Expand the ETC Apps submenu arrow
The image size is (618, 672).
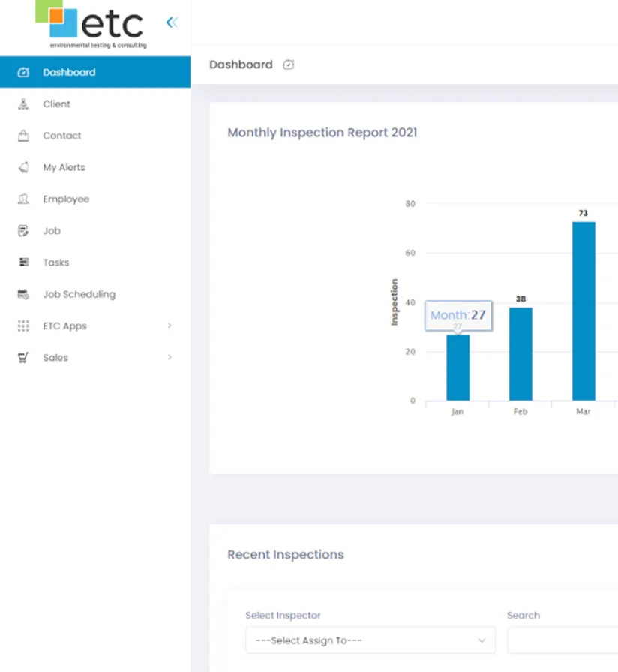pyautogui.click(x=169, y=326)
